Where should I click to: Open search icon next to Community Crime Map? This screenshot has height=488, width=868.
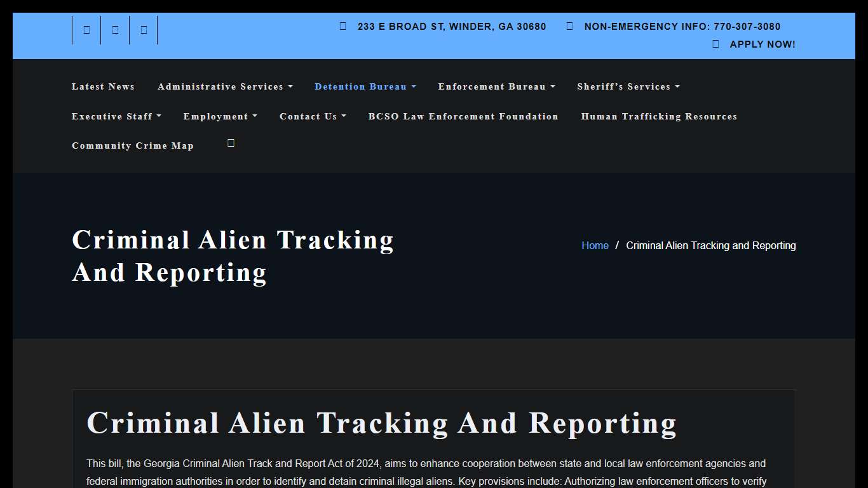point(231,143)
